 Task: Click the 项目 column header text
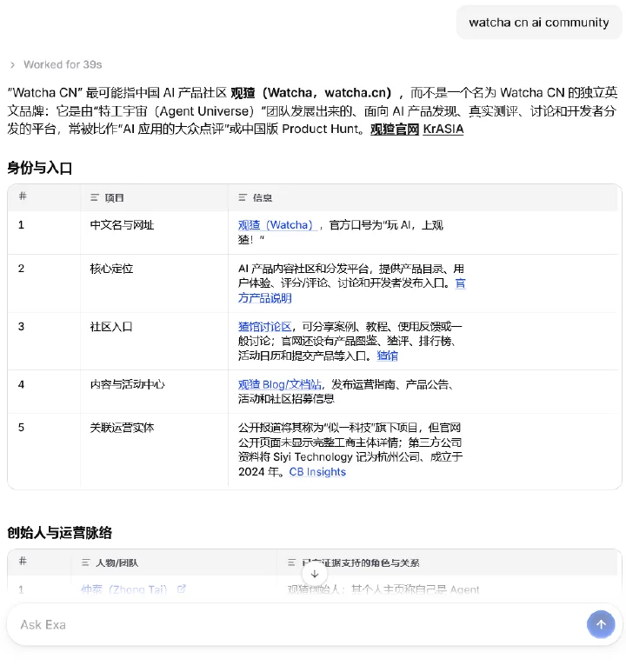tap(114, 197)
